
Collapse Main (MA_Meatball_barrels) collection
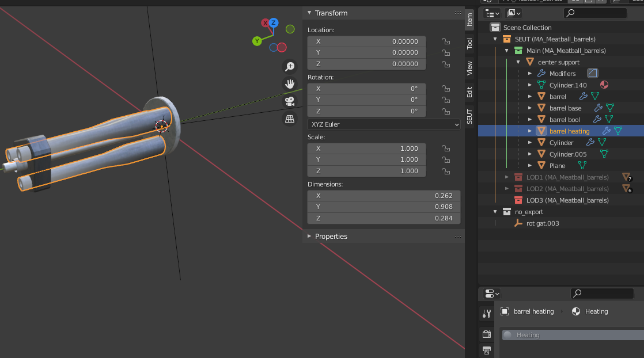(507, 51)
